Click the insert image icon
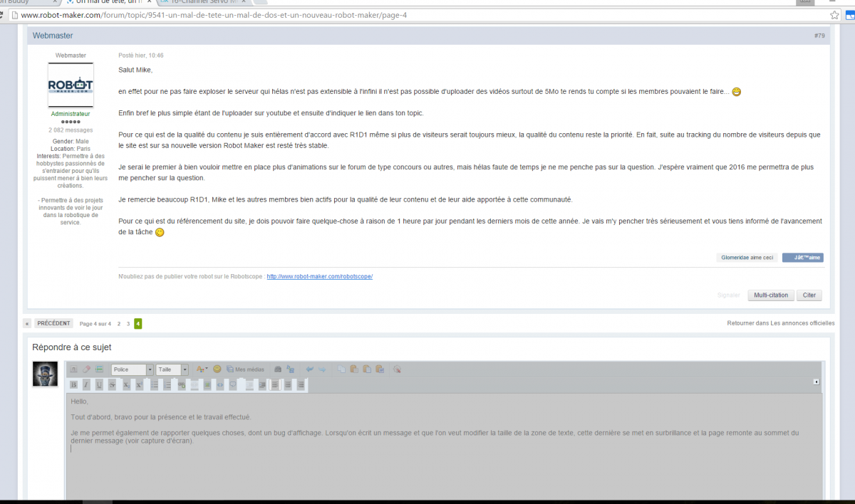 [207, 384]
